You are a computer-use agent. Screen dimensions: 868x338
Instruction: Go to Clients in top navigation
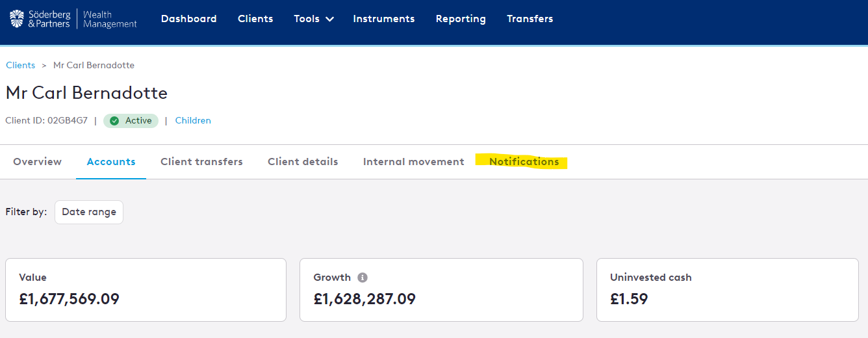(255, 19)
